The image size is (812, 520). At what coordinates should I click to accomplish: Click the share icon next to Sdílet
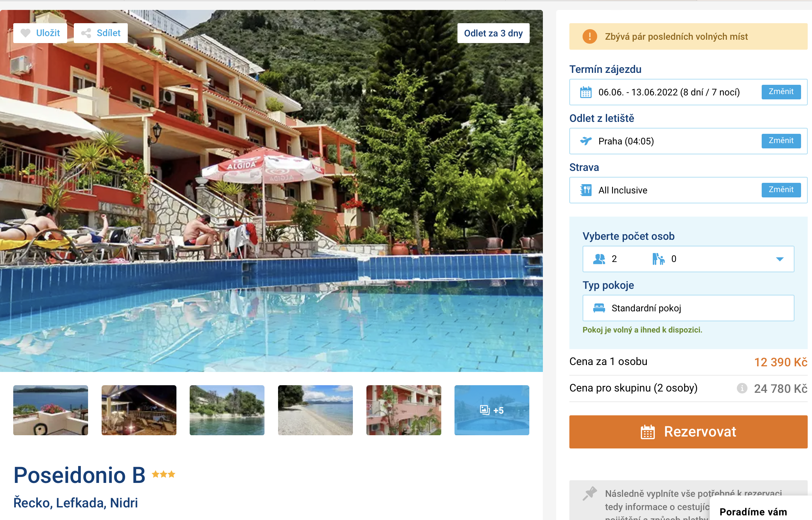[x=86, y=33]
